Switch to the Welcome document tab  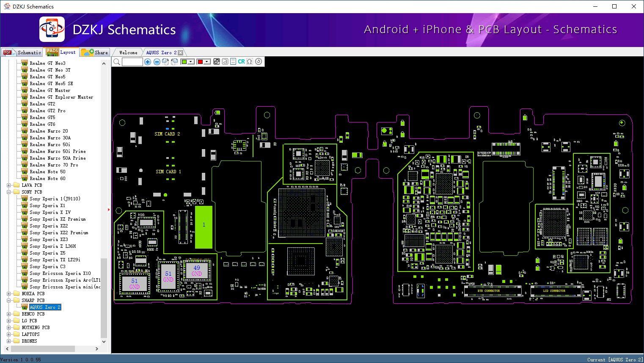click(x=128, y=53)
